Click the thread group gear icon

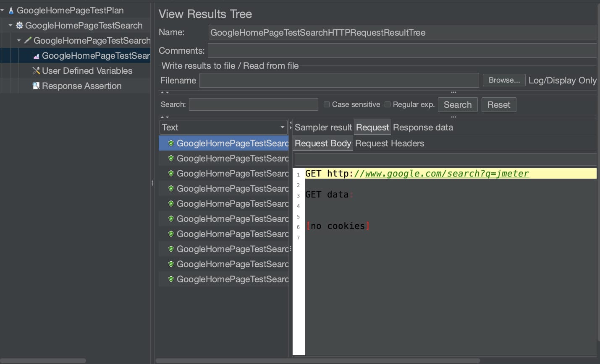pos(19,26)
